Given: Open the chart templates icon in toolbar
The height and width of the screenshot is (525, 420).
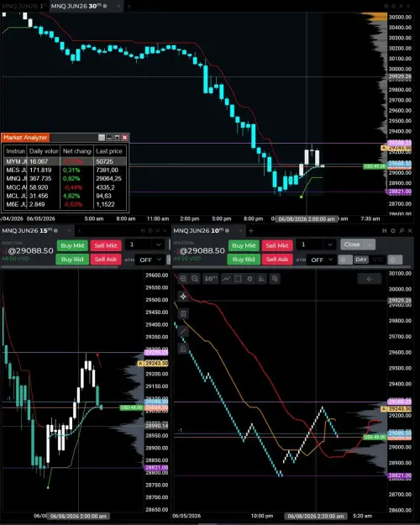Looking at the screenshot, I should pyautogui.click(x=275, y=279).
